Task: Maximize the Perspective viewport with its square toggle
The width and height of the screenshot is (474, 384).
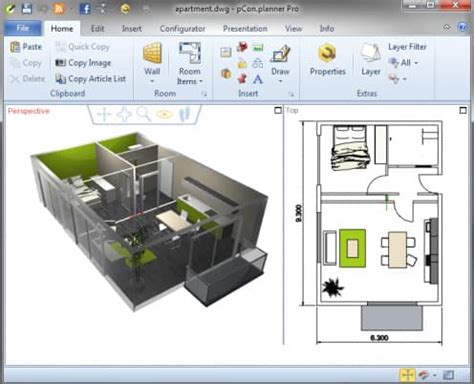Action: [278, 110]
